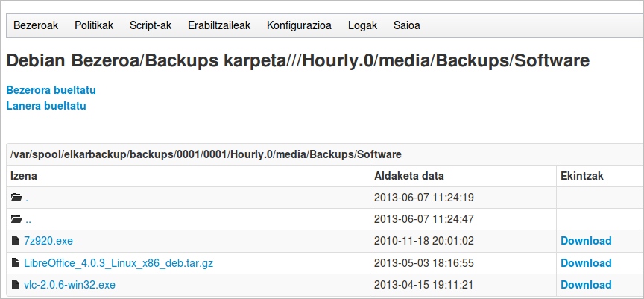Download vlc-2.0.6-win32.exe
644x299 pixels.
(586, 285)
